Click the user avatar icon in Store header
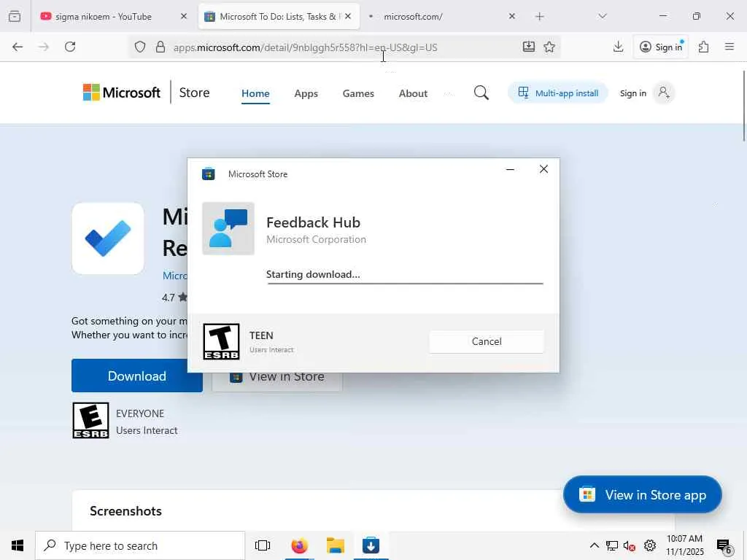Image resolution: width=747 pixels, height=560 pixels. pyautogui.click(x=664, y=93)
